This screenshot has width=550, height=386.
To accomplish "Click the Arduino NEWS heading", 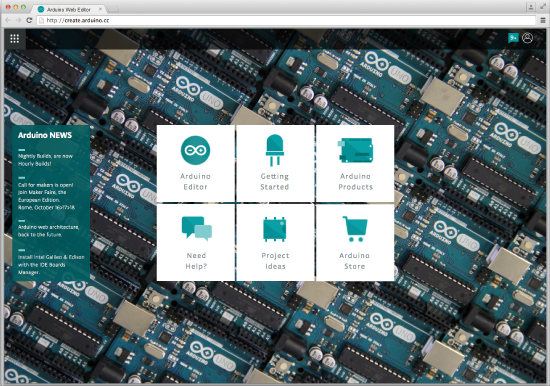I will pos(45,135).
